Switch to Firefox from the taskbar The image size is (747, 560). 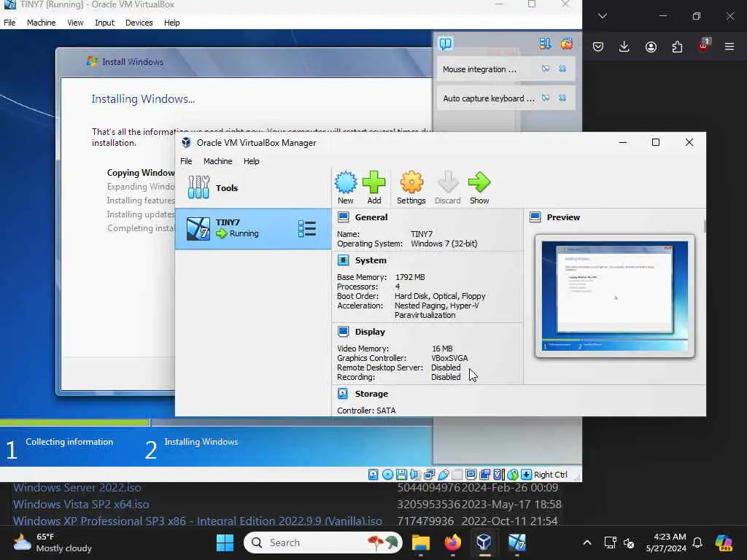point(452,542)
